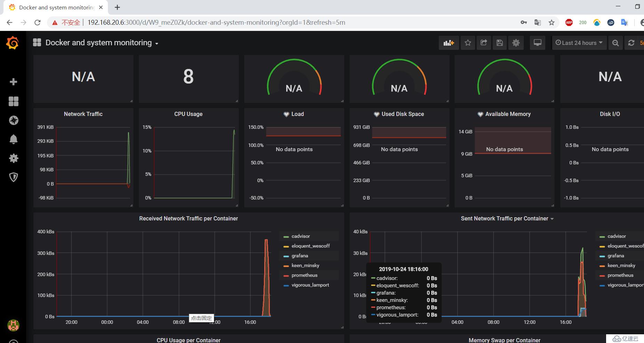Click the Network Traffic panel title
This screenshot has height=343, width=644.
[x=83, y=114]
